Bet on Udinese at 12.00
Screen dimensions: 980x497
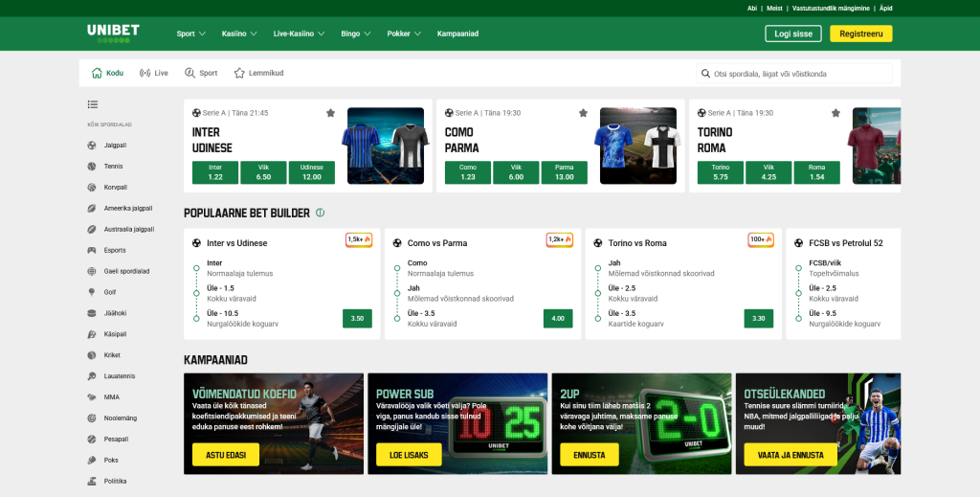tap(312, 172)
